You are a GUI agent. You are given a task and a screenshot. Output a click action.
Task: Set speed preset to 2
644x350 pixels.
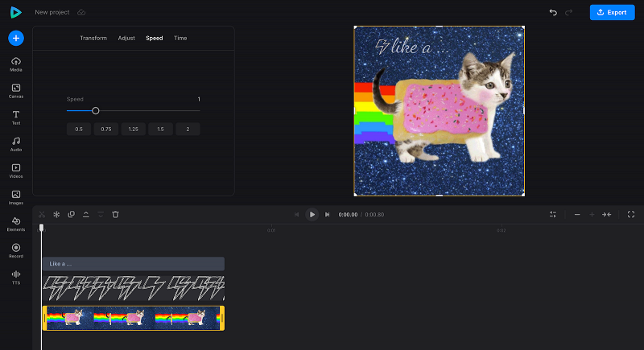click(188, 129)
